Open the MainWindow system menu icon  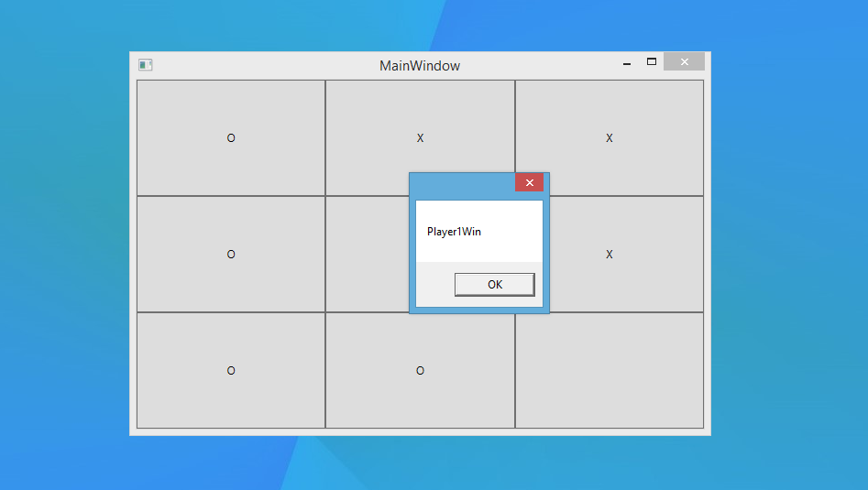145,65
